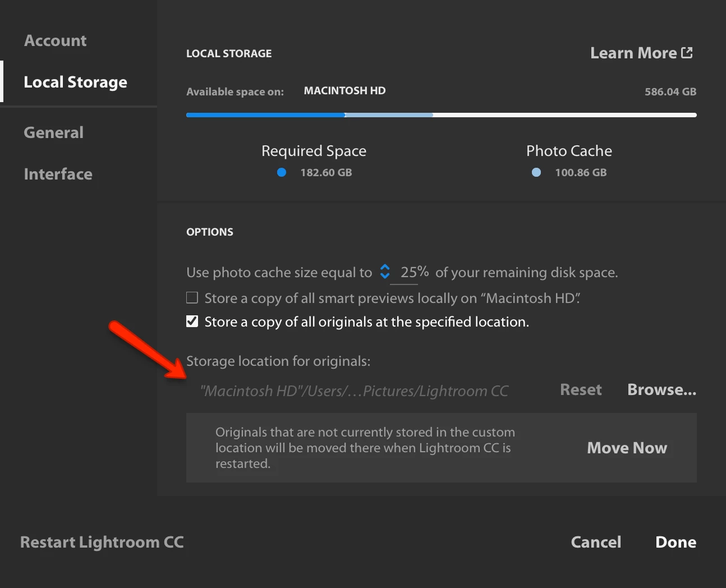Screen dimensions: 726x588
Task: Click the disk space usage bar
Action: 442,115
